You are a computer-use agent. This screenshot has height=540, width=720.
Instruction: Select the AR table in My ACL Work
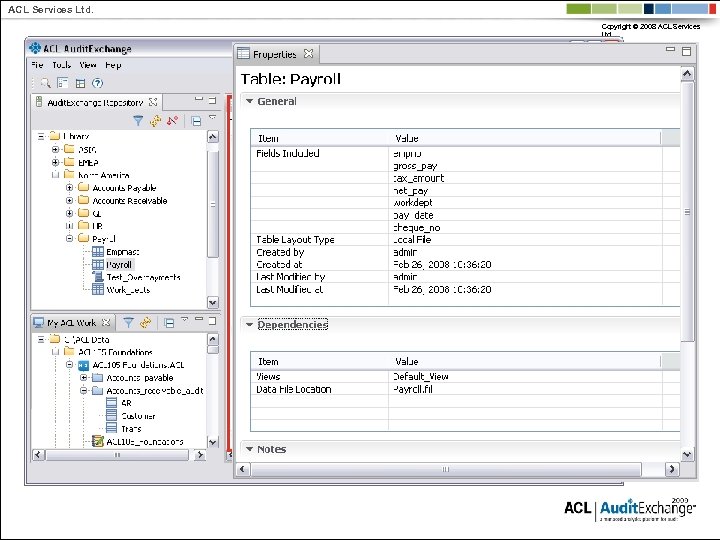[x=126, y=403]
